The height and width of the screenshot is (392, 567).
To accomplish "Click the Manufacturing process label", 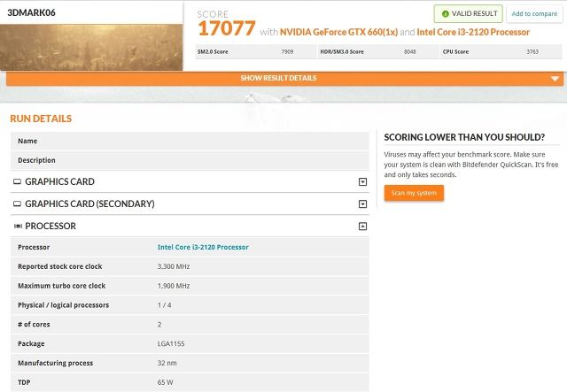I will 55,363.
